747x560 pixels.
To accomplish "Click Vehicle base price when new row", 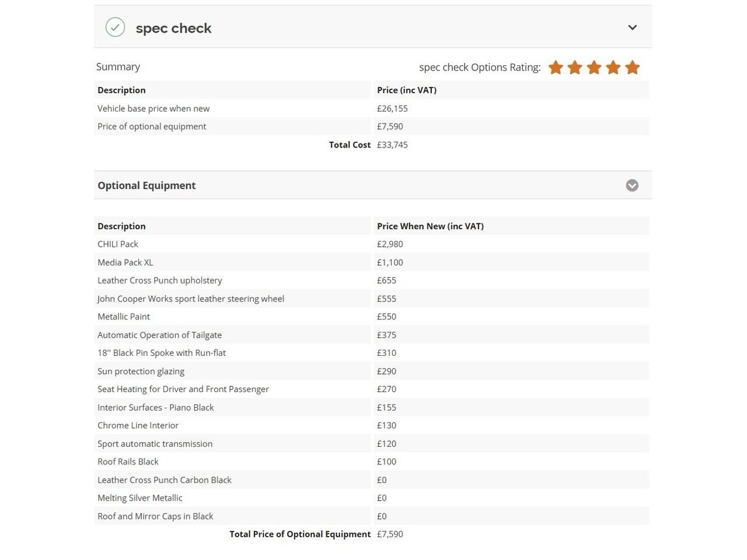I will click(372, 108).
